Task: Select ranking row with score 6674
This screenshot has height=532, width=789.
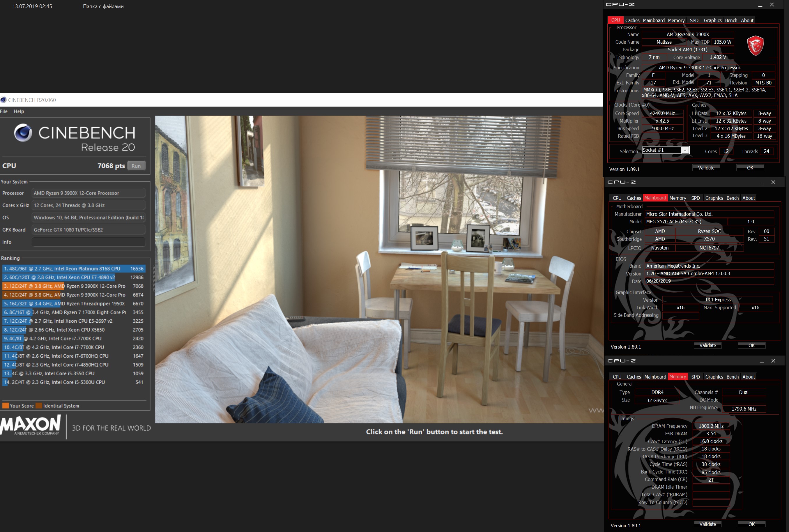Action: [x=74, y=295]
